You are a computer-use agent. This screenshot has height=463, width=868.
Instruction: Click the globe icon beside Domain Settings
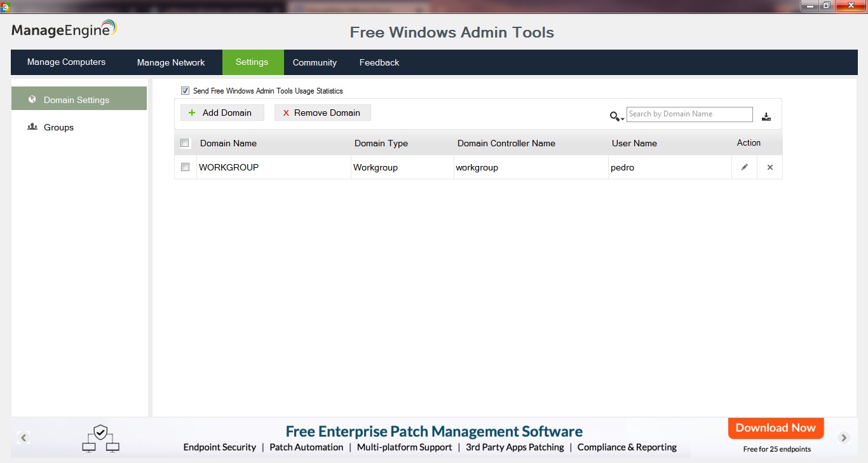click(32, 99)
